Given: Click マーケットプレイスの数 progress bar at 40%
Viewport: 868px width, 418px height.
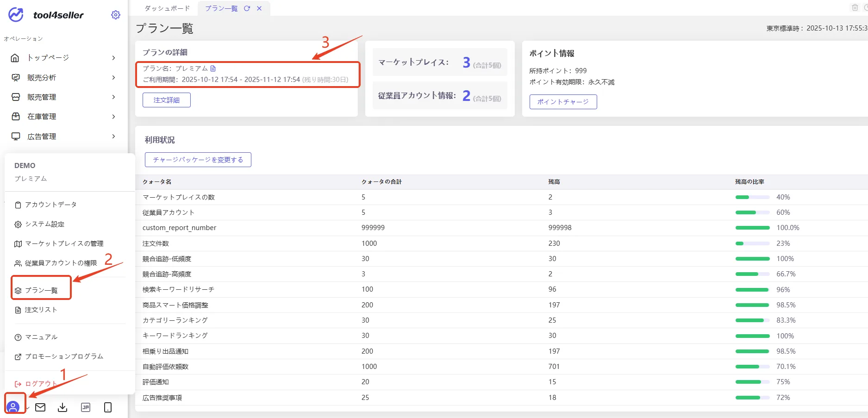Looking at the screenshot, I should pyautogui.click(x=752, y=197).
